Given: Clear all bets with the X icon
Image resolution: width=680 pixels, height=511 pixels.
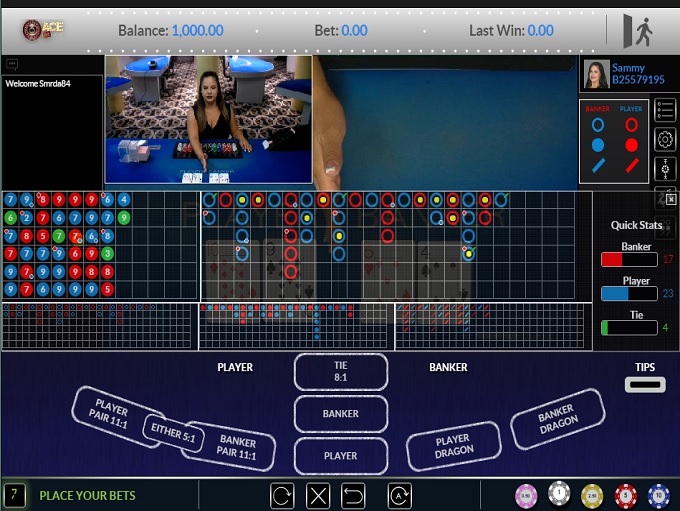Looking at the screenshot, I should [317, 495].
